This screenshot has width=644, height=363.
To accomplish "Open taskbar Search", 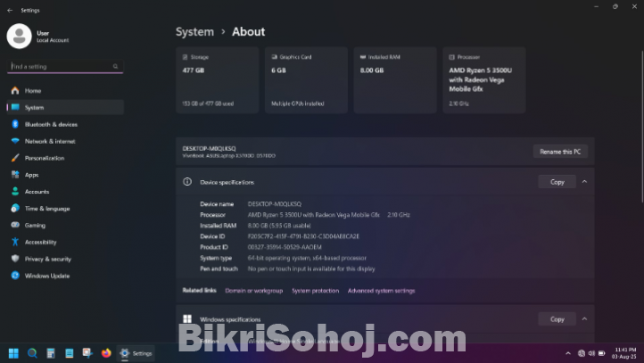I will [32, 353].
